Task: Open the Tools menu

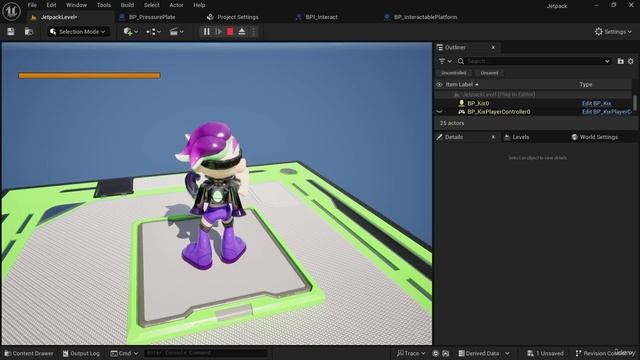Action: pos(104,5)
